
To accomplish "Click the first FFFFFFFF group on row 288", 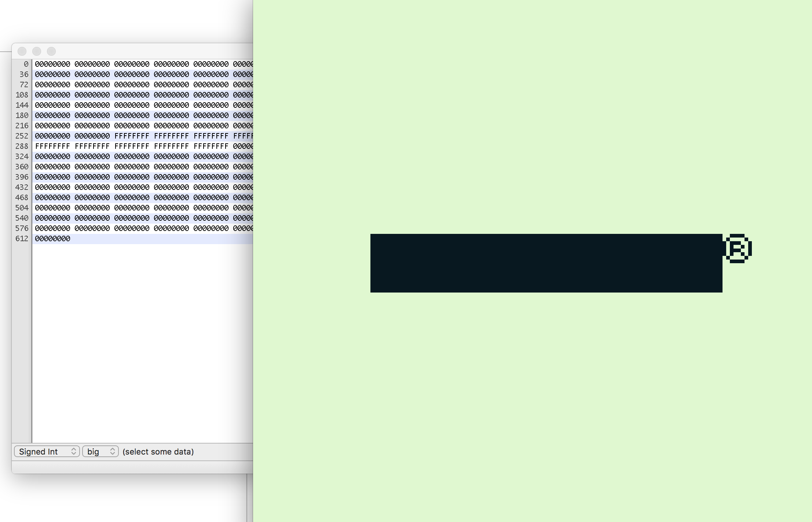I will 52,146.
